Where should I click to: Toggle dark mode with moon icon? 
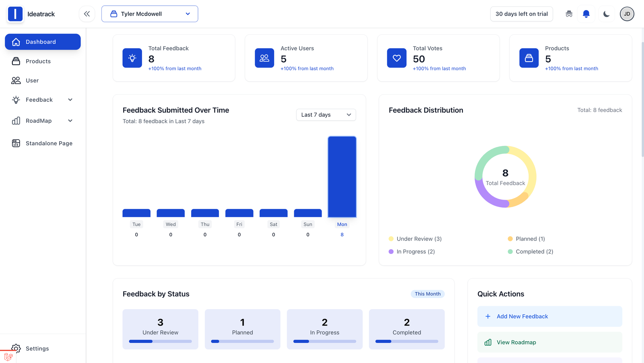click(x=606, y=14)
